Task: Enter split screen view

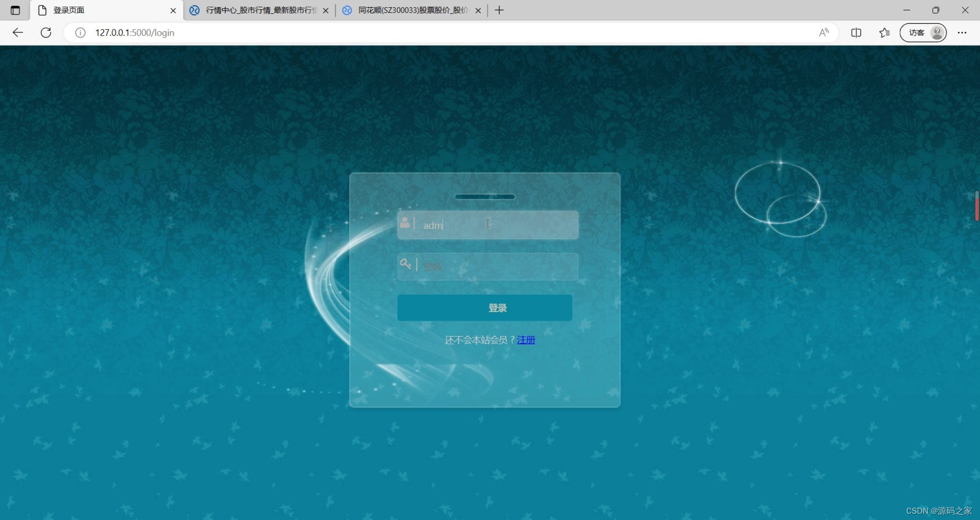Action: 856,33
